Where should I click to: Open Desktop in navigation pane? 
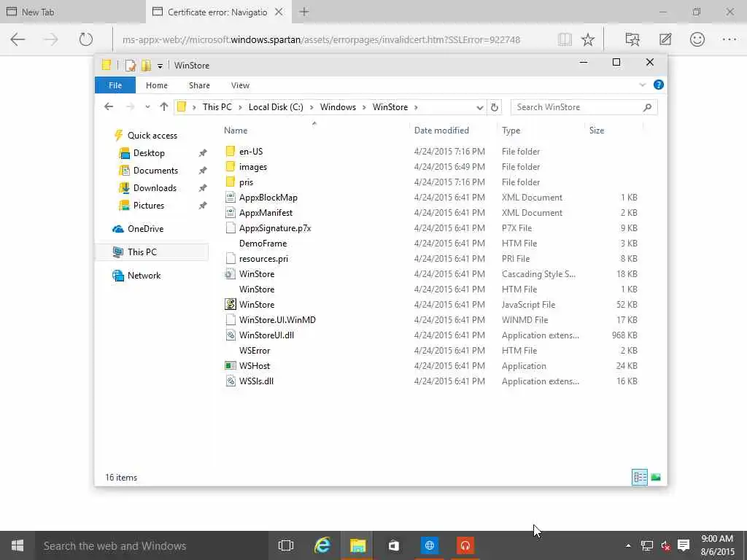point(149,153)
